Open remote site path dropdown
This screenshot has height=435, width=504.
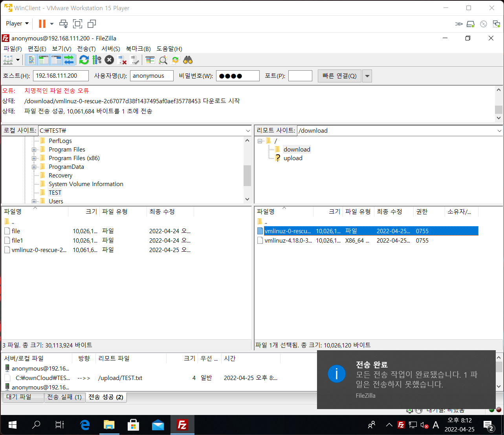pyautogui.click(x=499, y=131)
